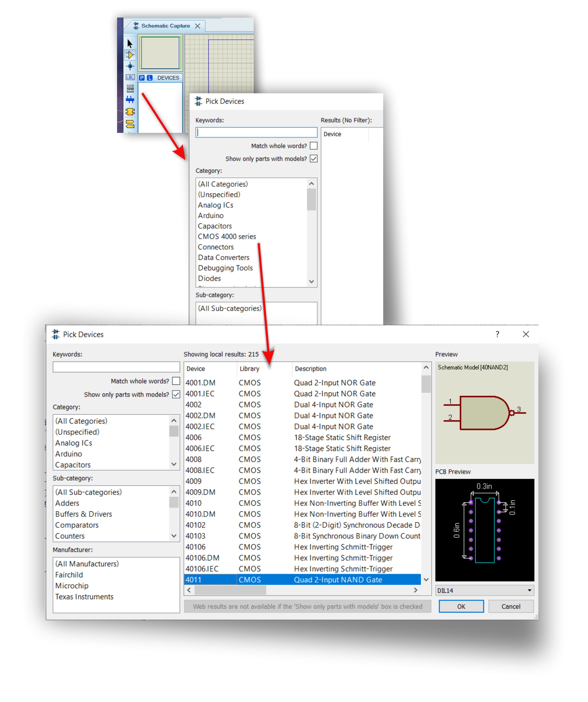The height and width of the screenshot is (702, 588).
Task: Select the 4006 18-Stage Static Shift Register row
Action: click(302, 437)
